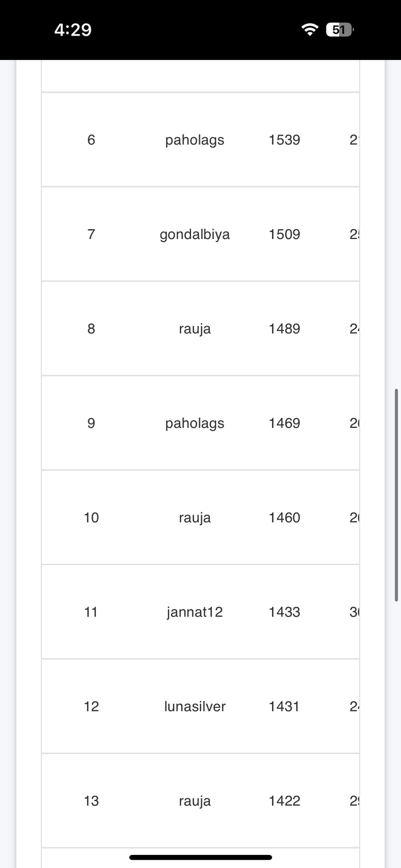This screenshot has height=868, width=401.
Task: Select the score 1433 cell
Action: [x=284, y=612]
